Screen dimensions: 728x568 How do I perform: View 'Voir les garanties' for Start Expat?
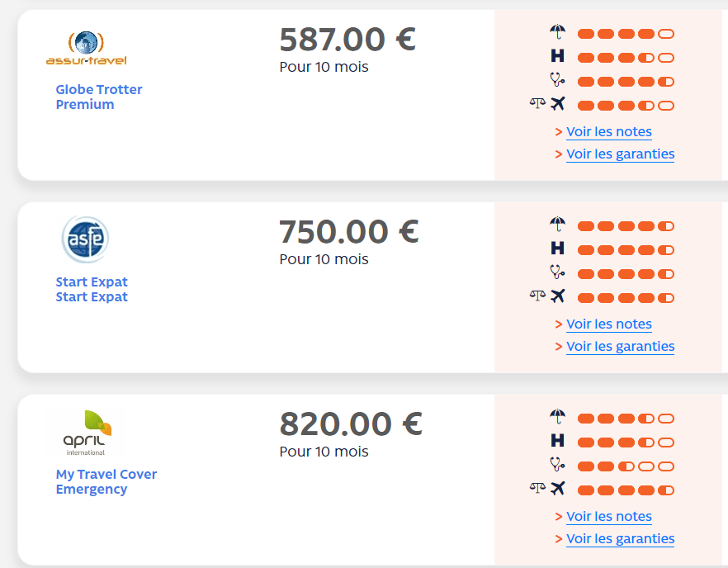click(620, 347)
